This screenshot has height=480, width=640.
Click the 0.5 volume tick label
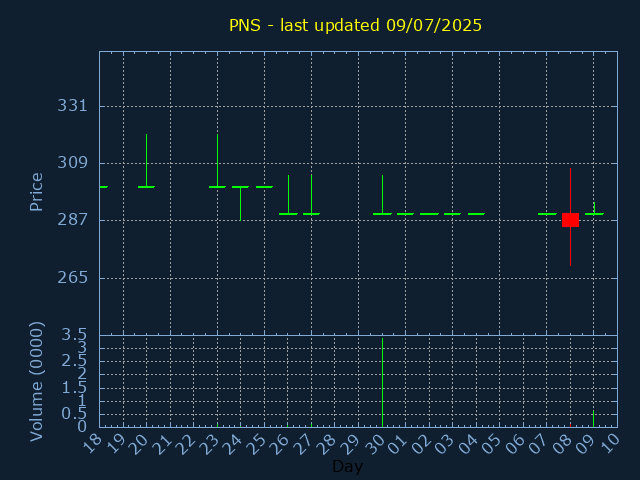point(74,414)
